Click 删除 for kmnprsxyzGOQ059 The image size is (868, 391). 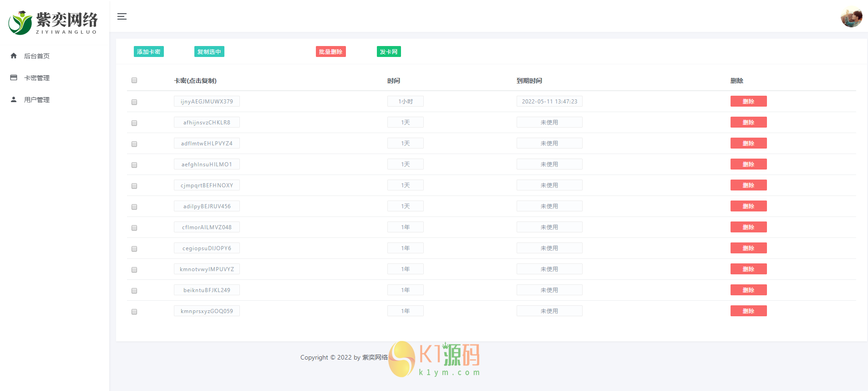coord(748,311)
